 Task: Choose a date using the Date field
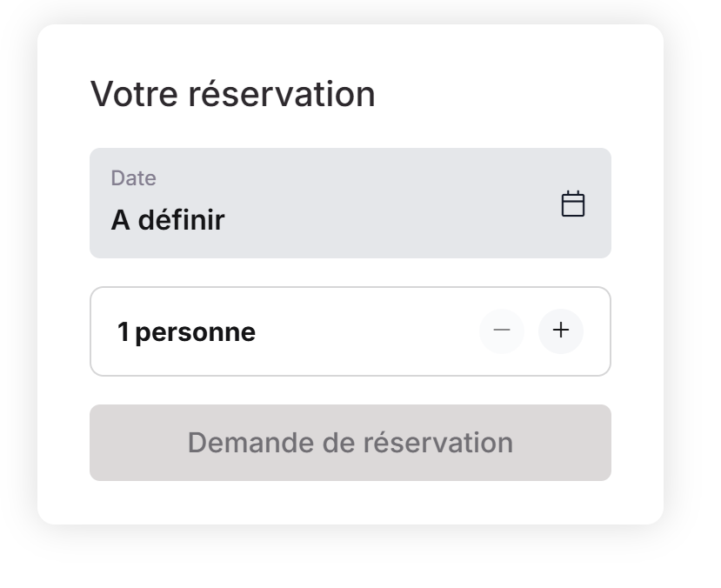coord(350,204)
